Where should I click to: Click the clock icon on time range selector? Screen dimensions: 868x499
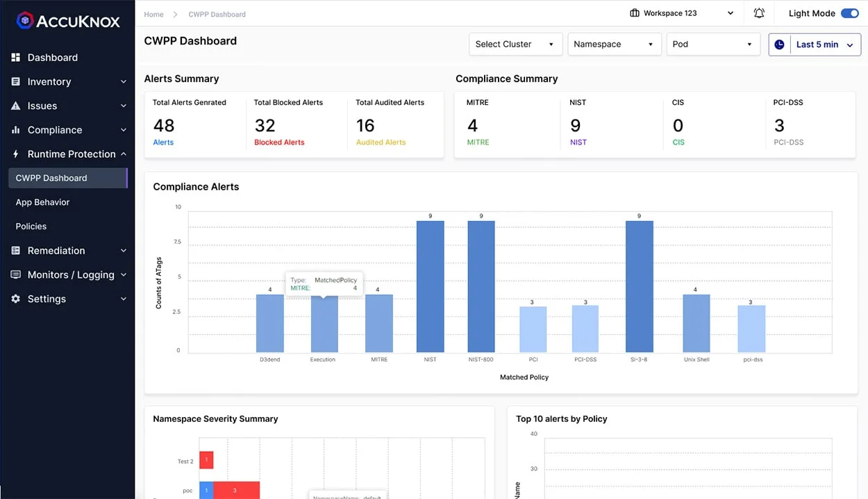(x=779, y=44)
